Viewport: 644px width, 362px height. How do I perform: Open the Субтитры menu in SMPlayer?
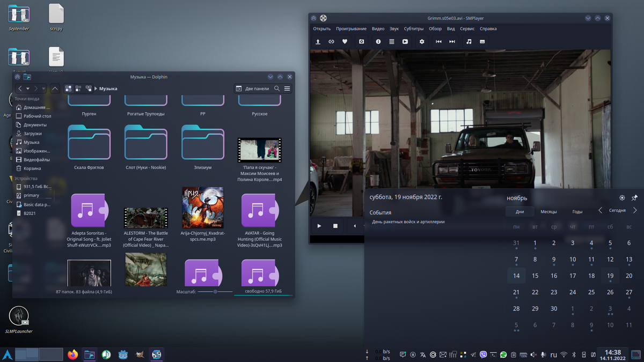[414, 29]
